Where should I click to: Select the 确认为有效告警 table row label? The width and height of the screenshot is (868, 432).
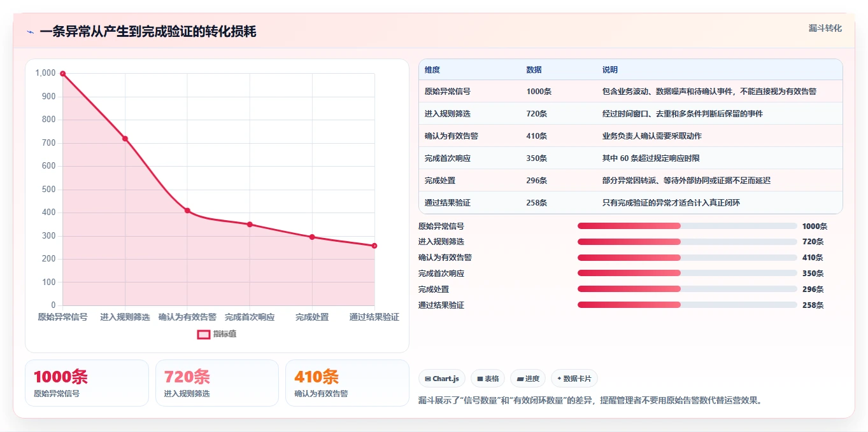coord(452,136)
